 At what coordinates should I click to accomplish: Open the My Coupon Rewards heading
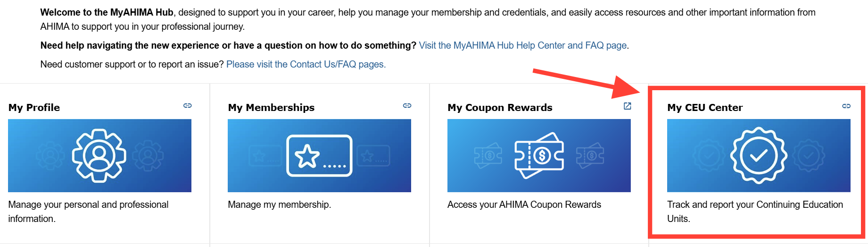[x=500, y=108]
